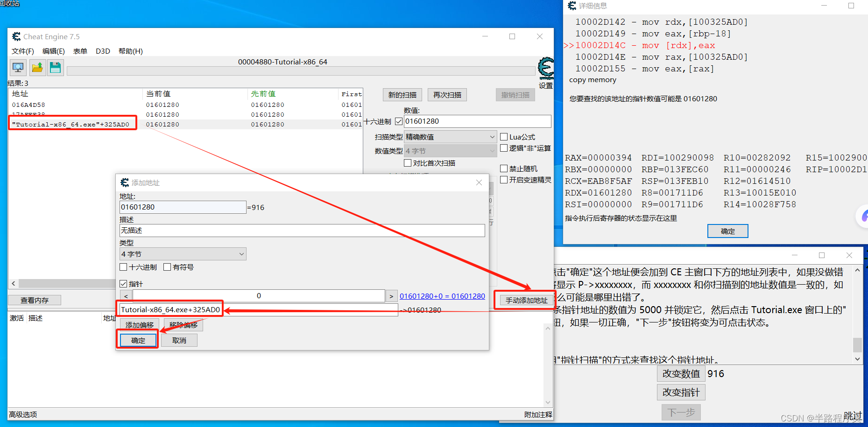Open the 文件(F) menu
The width and height of the screenshot is (868, 427).
(x=23, y=51)
